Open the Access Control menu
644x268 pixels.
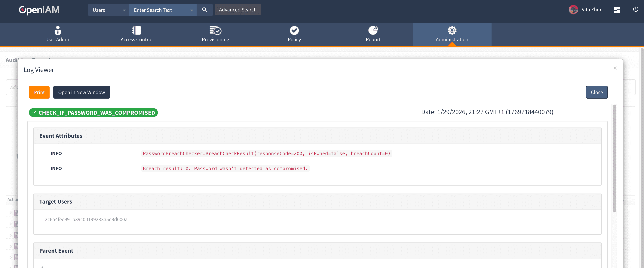136,34
